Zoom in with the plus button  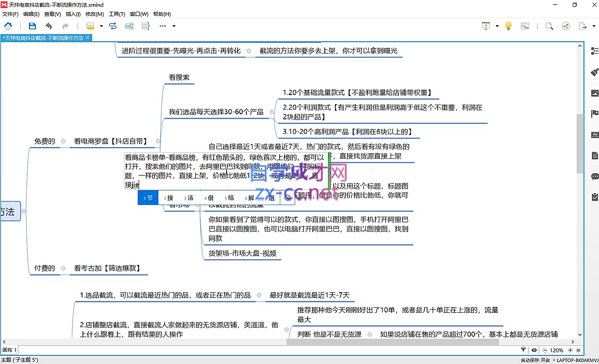pyautogui.click(x=570, y=350)
